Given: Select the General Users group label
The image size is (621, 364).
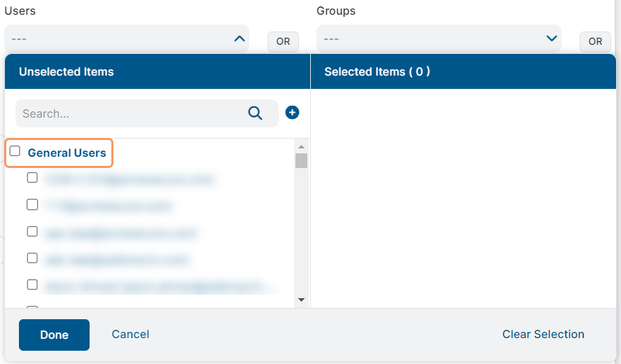Looking at the screenshot, I should point(67,153).
